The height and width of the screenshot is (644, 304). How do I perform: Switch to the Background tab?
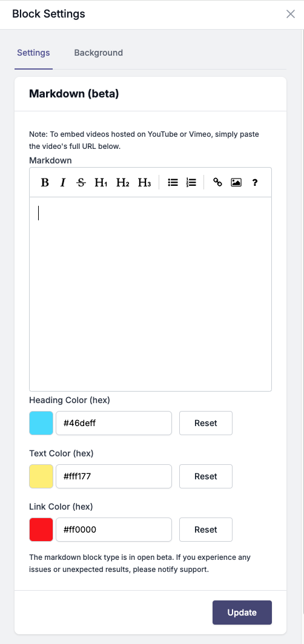(99, 53)
